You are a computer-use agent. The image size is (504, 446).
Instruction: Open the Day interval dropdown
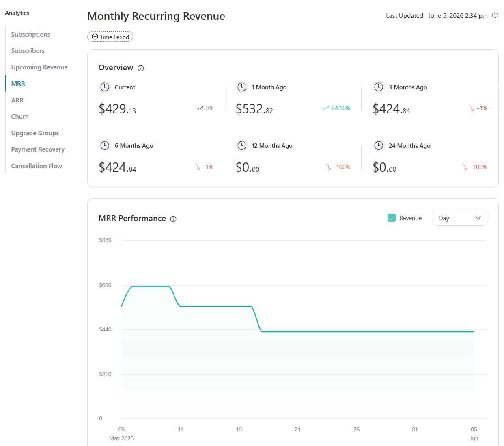460,218
